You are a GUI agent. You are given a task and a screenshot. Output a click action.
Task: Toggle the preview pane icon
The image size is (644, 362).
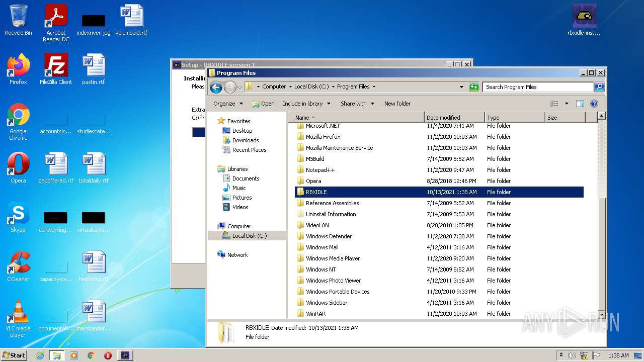(x=580, y=104)
